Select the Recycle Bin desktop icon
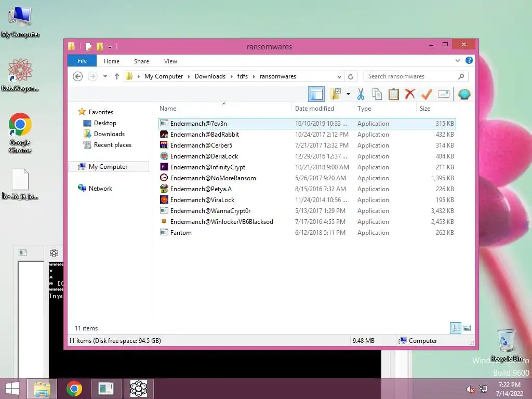 (x=506, y=345)
